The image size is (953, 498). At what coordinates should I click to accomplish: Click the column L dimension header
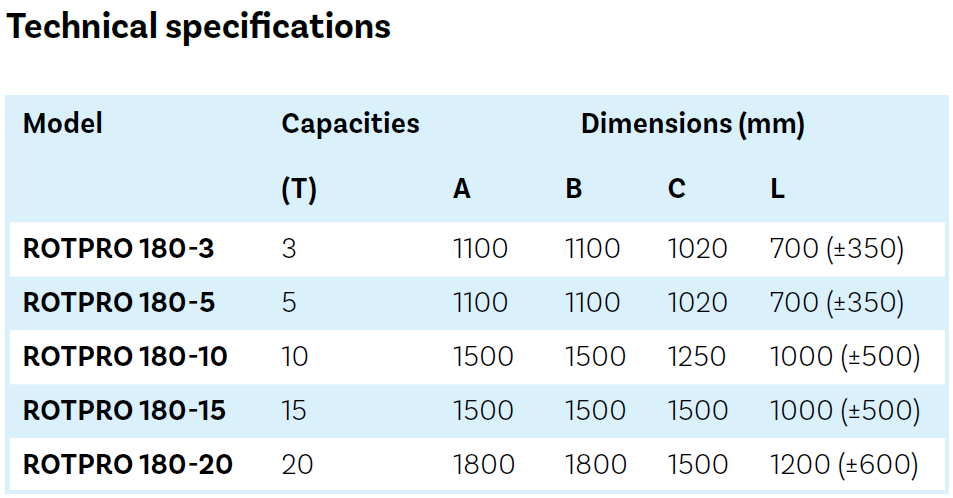[x=777, y=189]
